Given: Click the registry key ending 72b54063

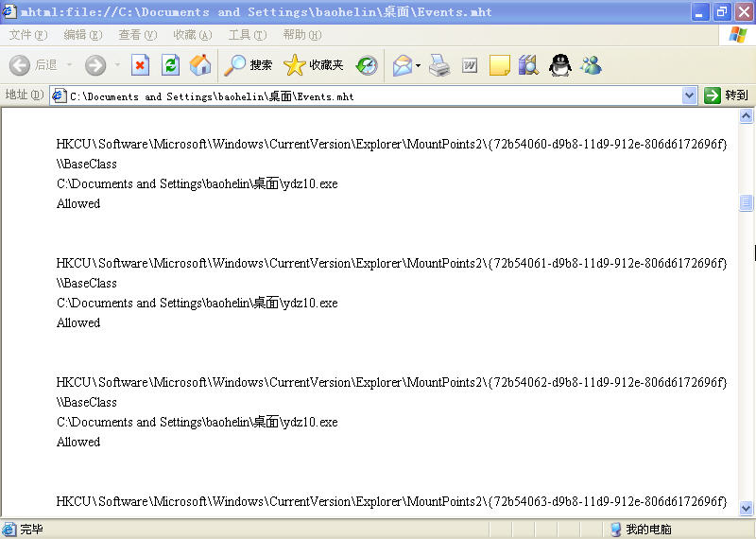Looking at the screenshot, I should pos(391,501).
